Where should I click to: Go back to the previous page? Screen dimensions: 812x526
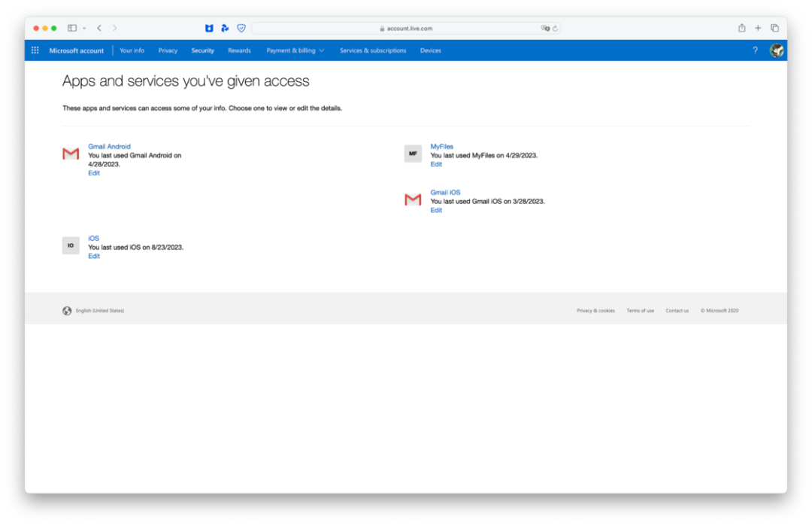point(99,28)
